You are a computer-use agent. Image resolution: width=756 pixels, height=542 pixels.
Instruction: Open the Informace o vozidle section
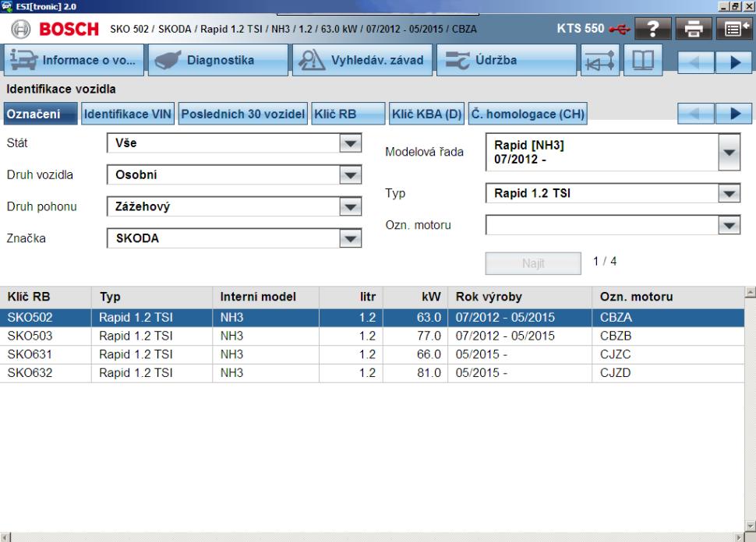[74, 60]
